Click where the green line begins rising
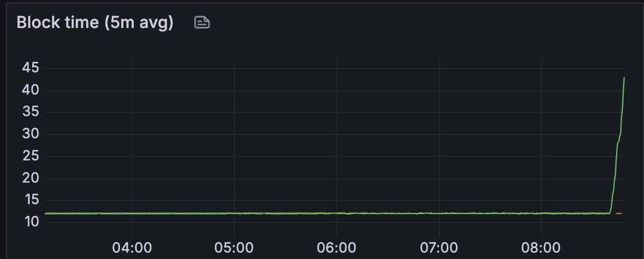Image resolution: width=644 pixels, height=259 pixels. click(x=610, y=213)
